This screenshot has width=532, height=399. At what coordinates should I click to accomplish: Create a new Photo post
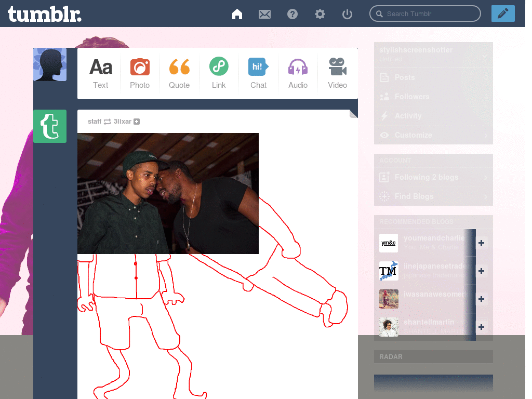click(x=140, y=73)
